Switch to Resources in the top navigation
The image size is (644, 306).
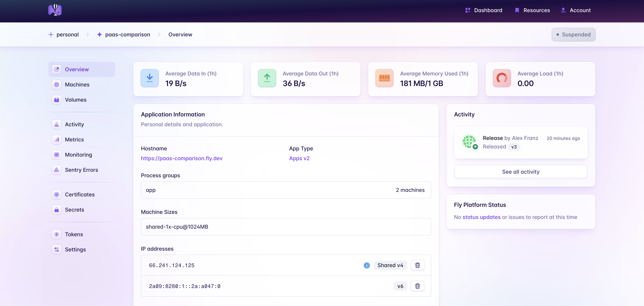click(536, 10)
